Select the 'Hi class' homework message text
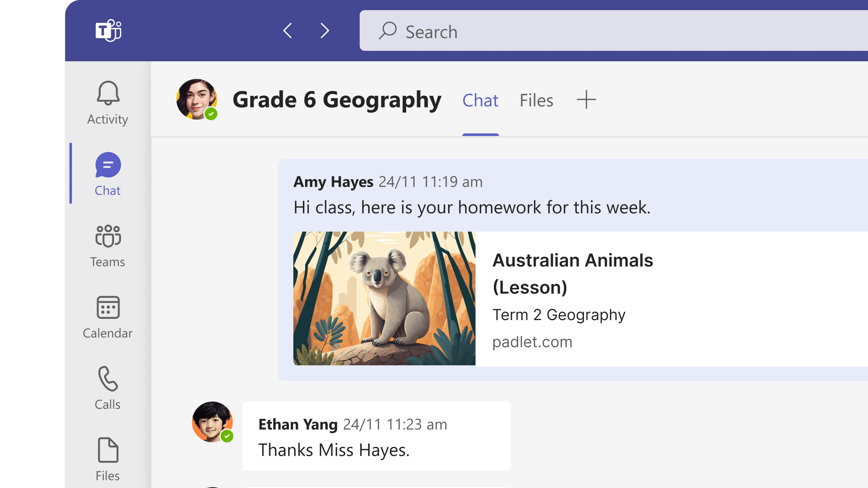 [x=472, y=207]
